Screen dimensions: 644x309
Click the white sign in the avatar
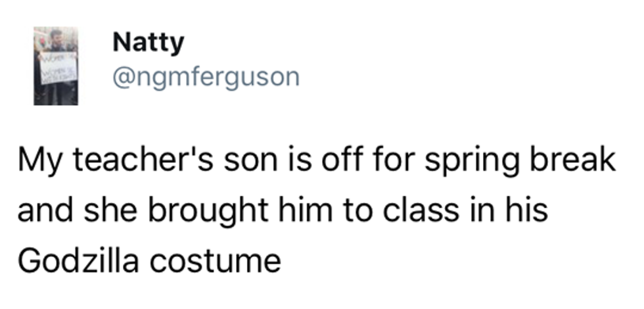(x=57, y=68)
